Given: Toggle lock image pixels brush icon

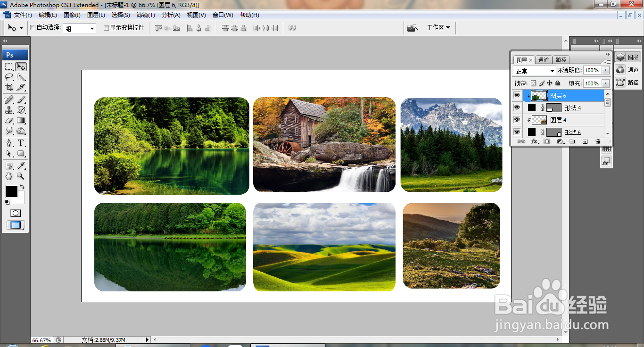Looking at the screenshot, I should [541, 83].
